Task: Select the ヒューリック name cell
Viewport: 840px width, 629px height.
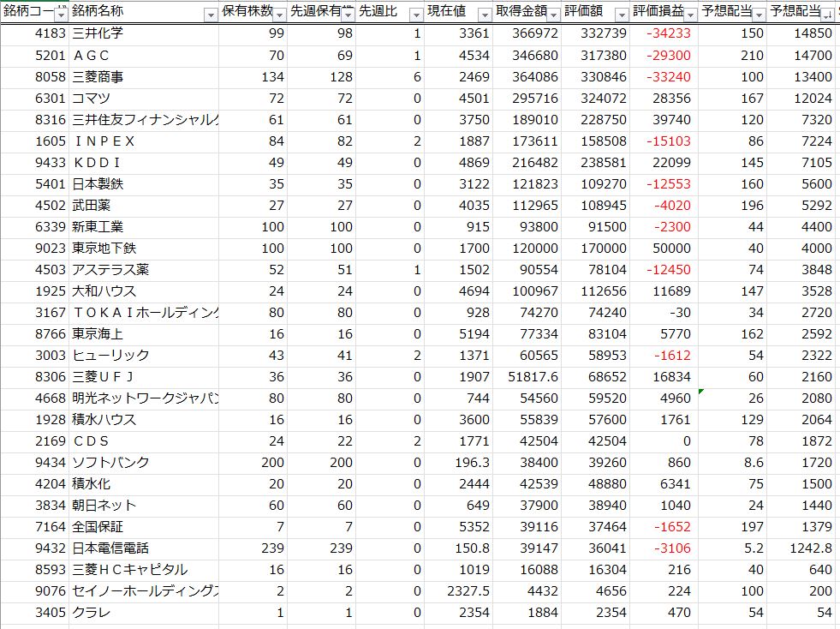Action: point(144,356)
